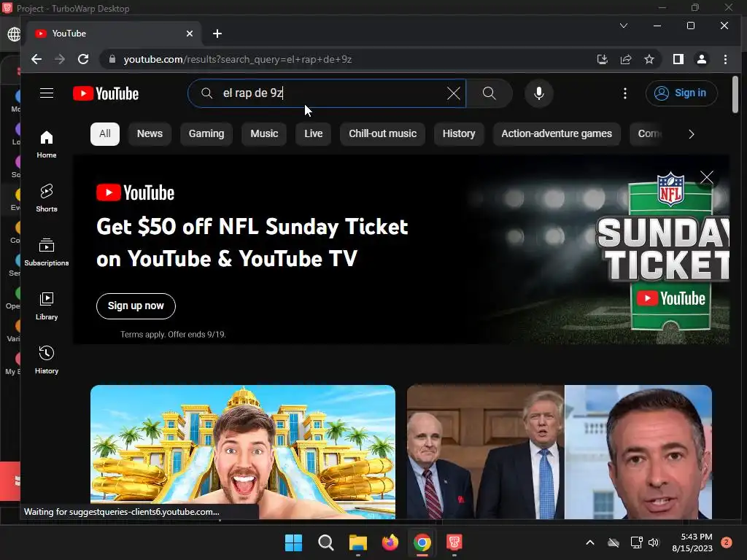The image size is (747, 560).
Task: Toggle the browser side panel icon
Action: [x=678, y=59]
